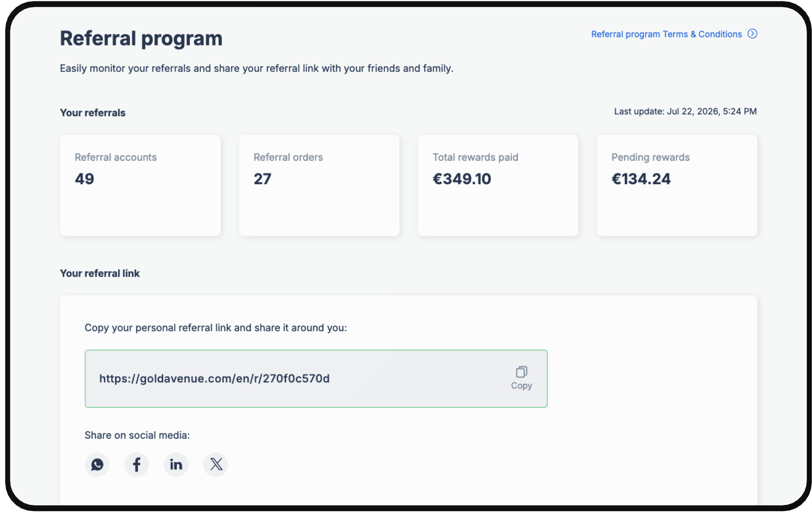Click the circled arrow beside Terms & Conditions

(x=752, y=34)
